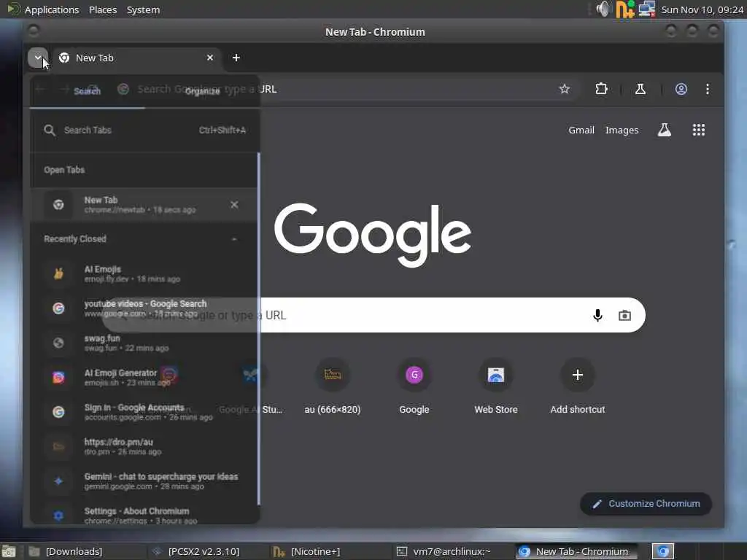The width and height of the screenshot is (747, 560).
Task: Reopen swag.fun recently closed tab
Action: pos(145,343)
